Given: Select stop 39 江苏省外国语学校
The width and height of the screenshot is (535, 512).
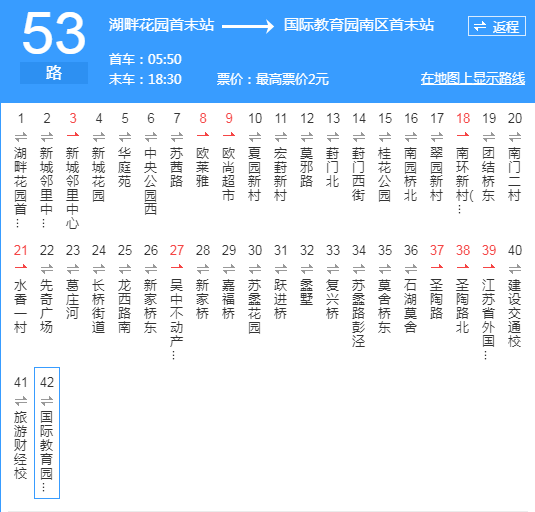Looking at the screenshot, I should pyautogui.click(x=489, y=319).
